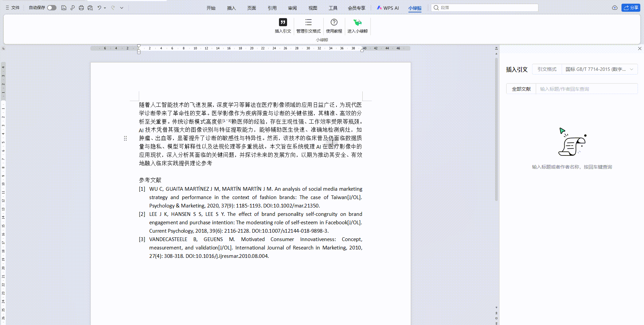The width and height of the screenshot is (644, 325).
Task: Click the cloud upload icon
Action: [x=614, y=8]
